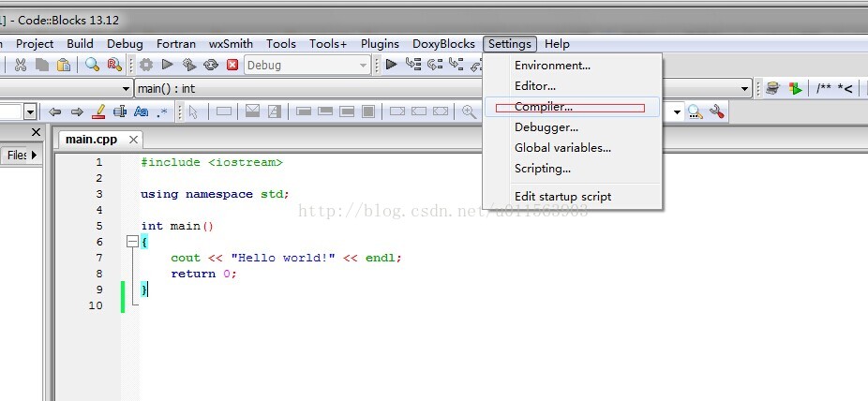Image resolution: width=868 pixels, height=401 pixels.
Task: Open the Build menu
Action: click(80, 44)
